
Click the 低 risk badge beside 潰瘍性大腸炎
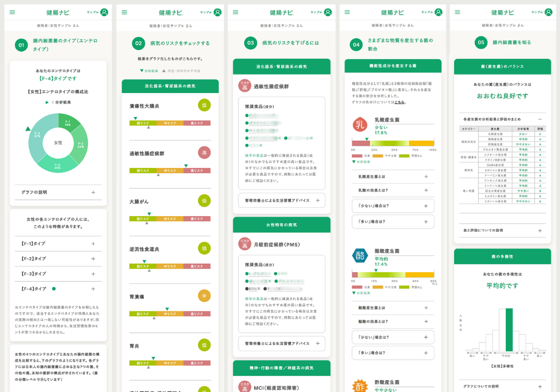204,105
